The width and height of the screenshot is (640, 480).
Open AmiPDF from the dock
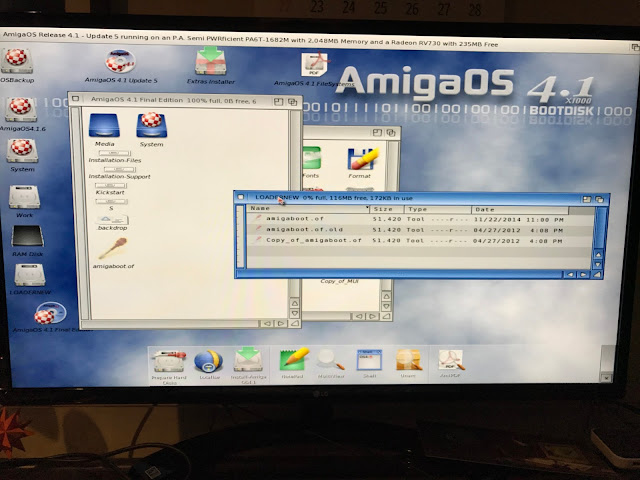(451, 360)
